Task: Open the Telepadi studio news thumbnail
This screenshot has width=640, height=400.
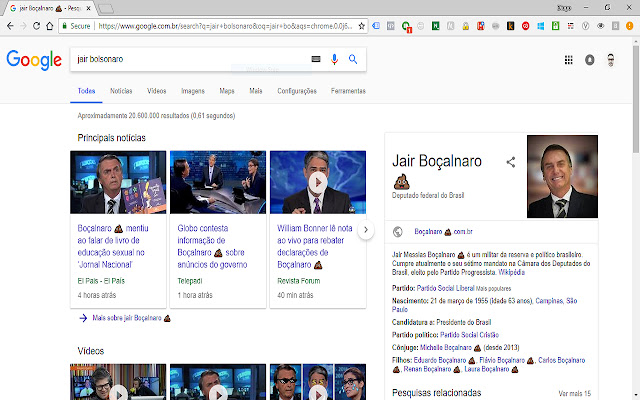Action: 218,182
